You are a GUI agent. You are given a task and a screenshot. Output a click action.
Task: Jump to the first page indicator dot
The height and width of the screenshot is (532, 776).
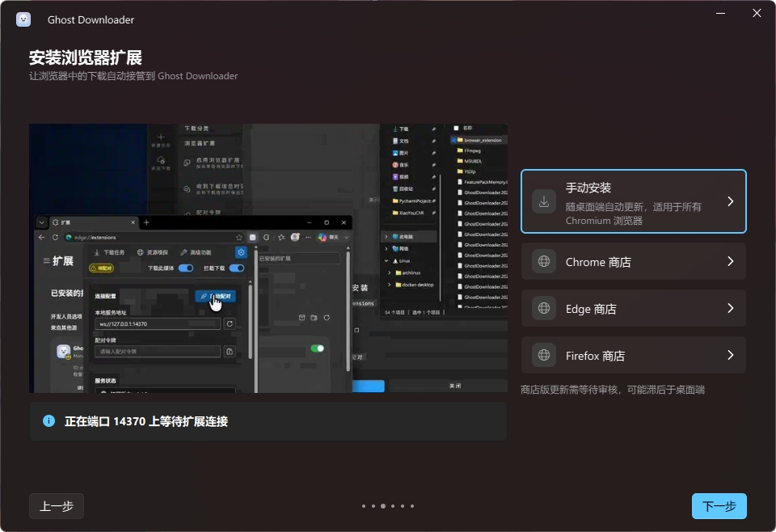point(364,506)
